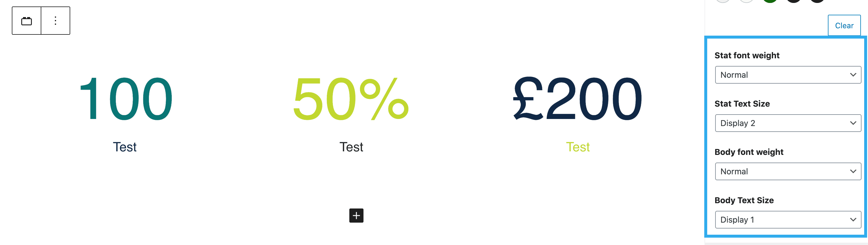The image size is (868, 245).
Task: Choose the rightmost dark color swatch
Action: 817,1
